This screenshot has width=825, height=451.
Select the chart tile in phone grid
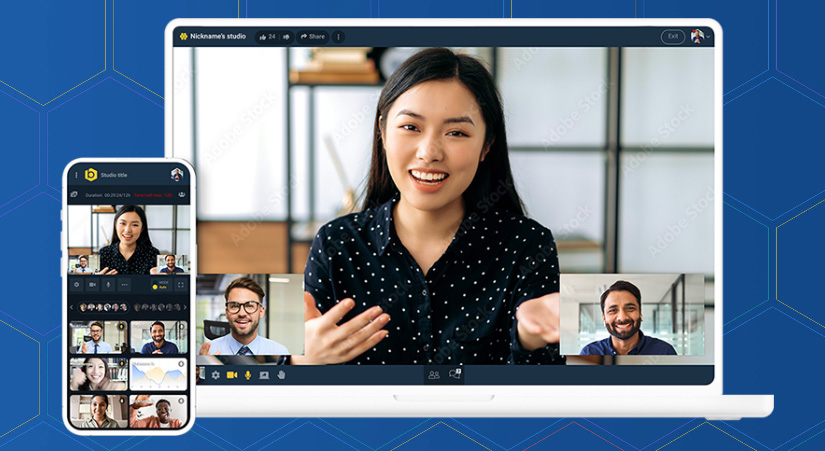coord(158,374)
